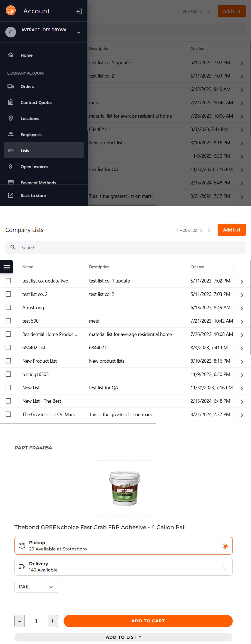
Task: Click the horizontal table scrollbar
Action: (x=78, y=423)
